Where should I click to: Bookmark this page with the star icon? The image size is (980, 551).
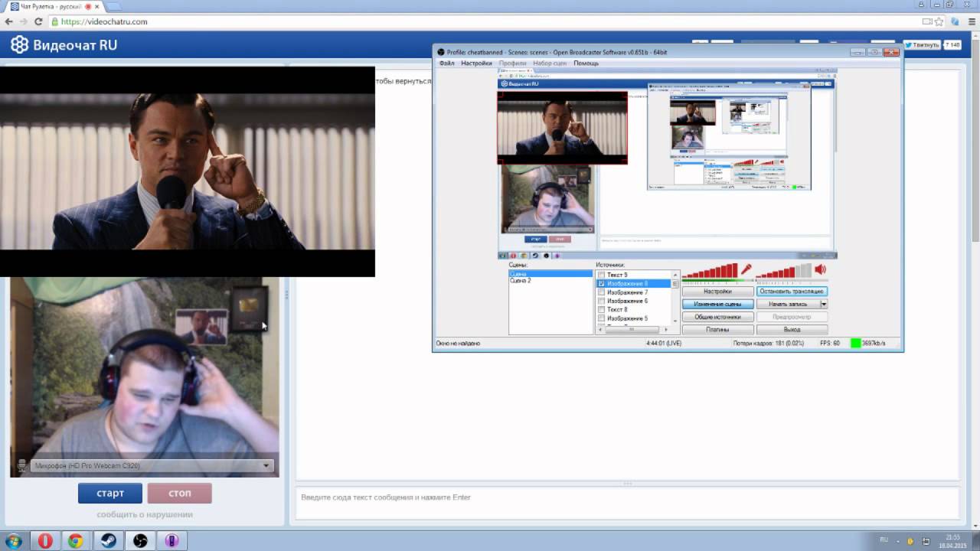939,21
